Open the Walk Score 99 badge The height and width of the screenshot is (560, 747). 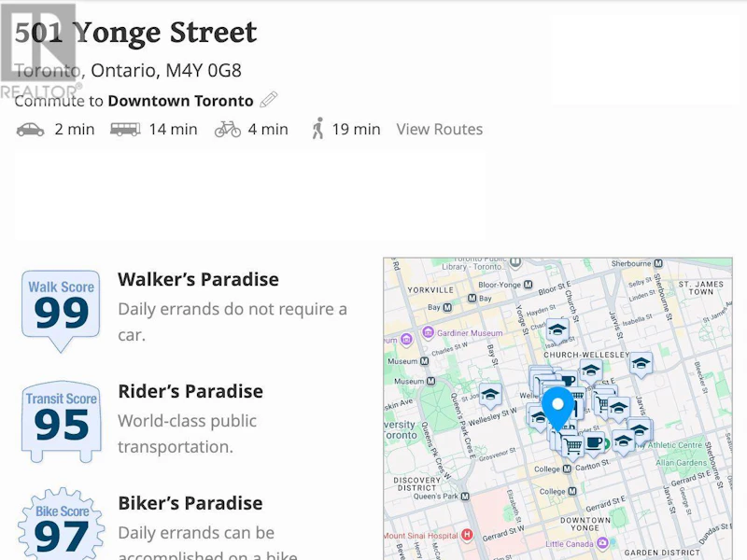click(x=61, y=310)
